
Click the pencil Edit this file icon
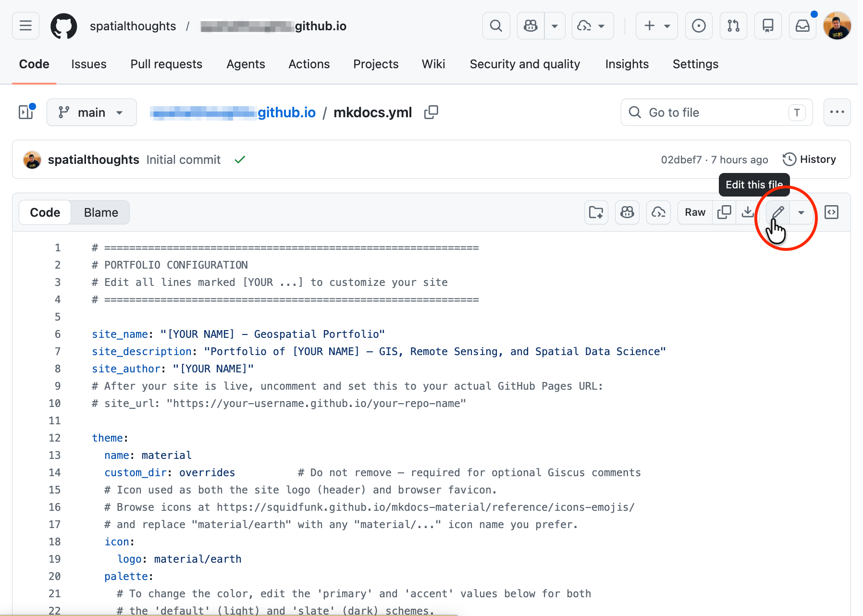click(x=778, y=212)
